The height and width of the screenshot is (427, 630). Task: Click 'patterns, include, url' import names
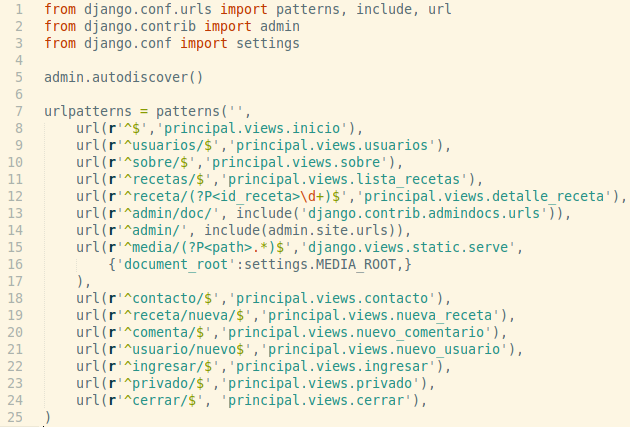pos(364,9)
